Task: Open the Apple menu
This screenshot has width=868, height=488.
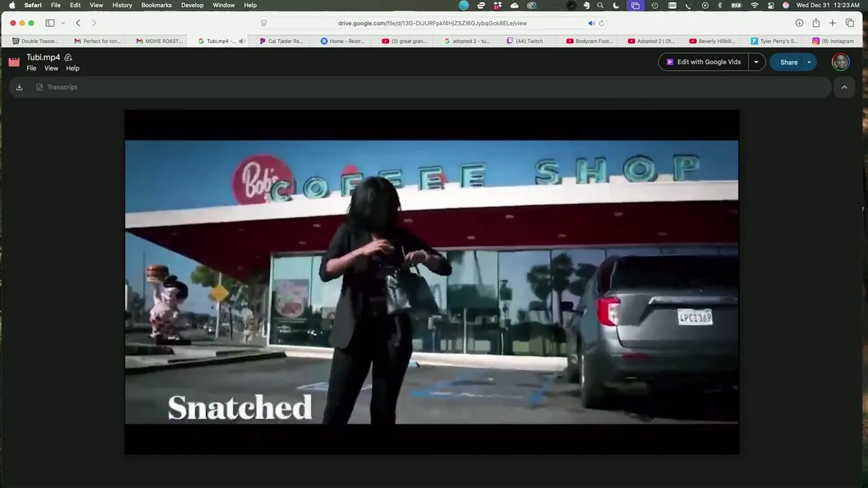Action: click(x=12, y=5)
